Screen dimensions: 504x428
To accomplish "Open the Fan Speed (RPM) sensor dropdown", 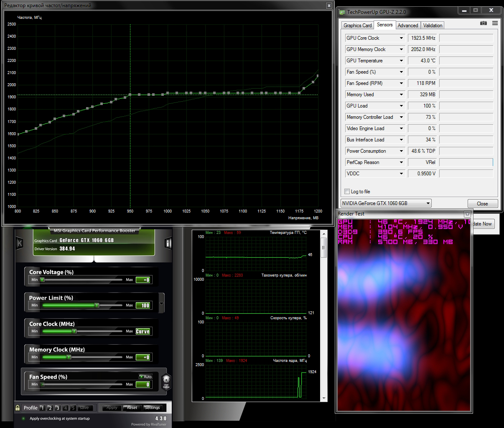I will click(x=401, y=83).
